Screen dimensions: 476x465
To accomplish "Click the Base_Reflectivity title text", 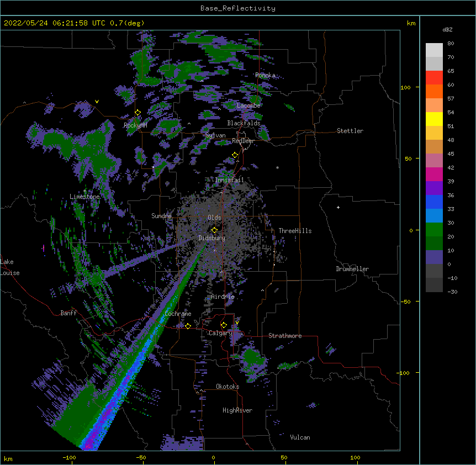I will [238, 8].
